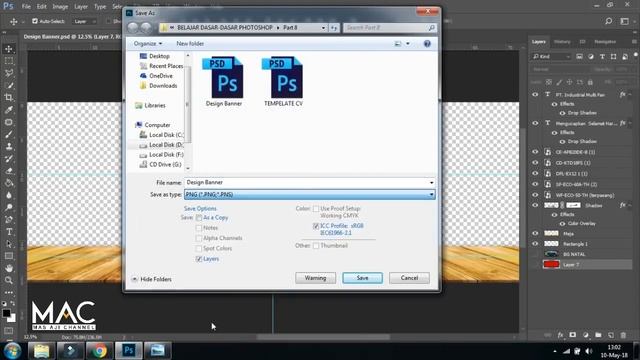640x360 pixels.
Task: Open the Save as type dropdown
Action: 431,195
